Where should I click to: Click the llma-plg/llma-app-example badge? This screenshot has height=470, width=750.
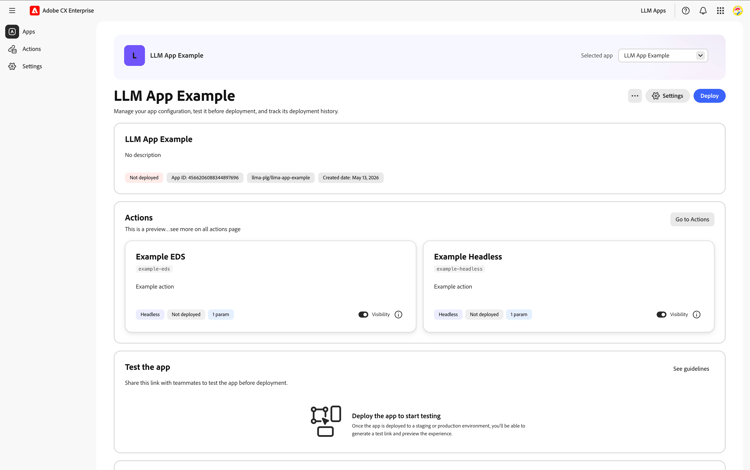tap(281, 177)
